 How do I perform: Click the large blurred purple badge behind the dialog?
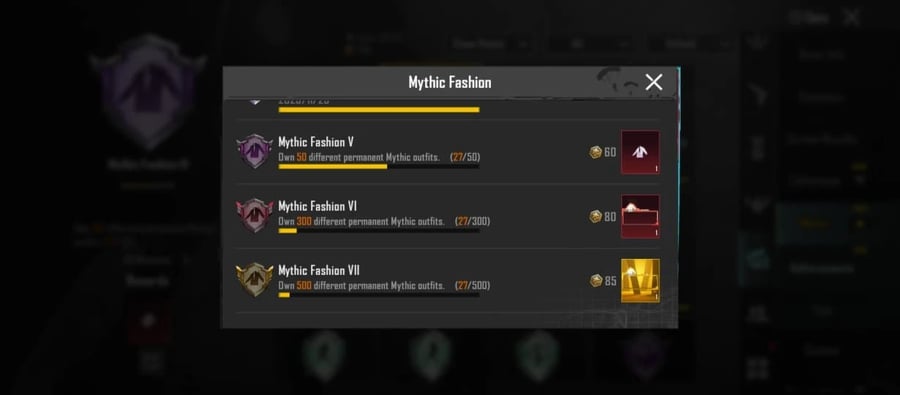pyautogui.click(x=148, y=92)
